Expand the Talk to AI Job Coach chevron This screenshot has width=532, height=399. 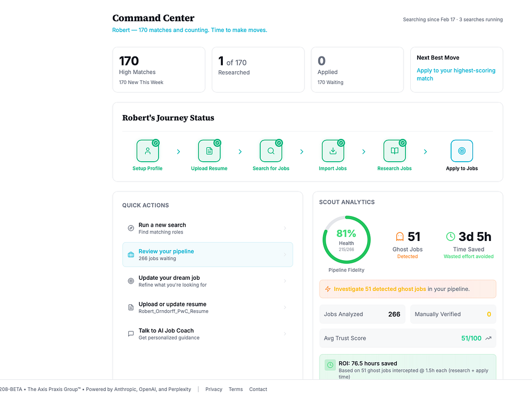[x=285, y=334]
